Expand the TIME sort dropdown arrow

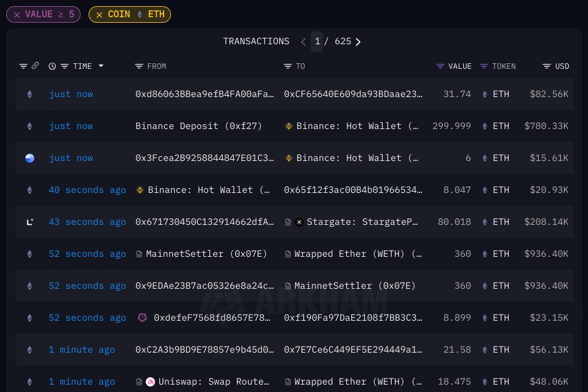click(x=101, y=66)
